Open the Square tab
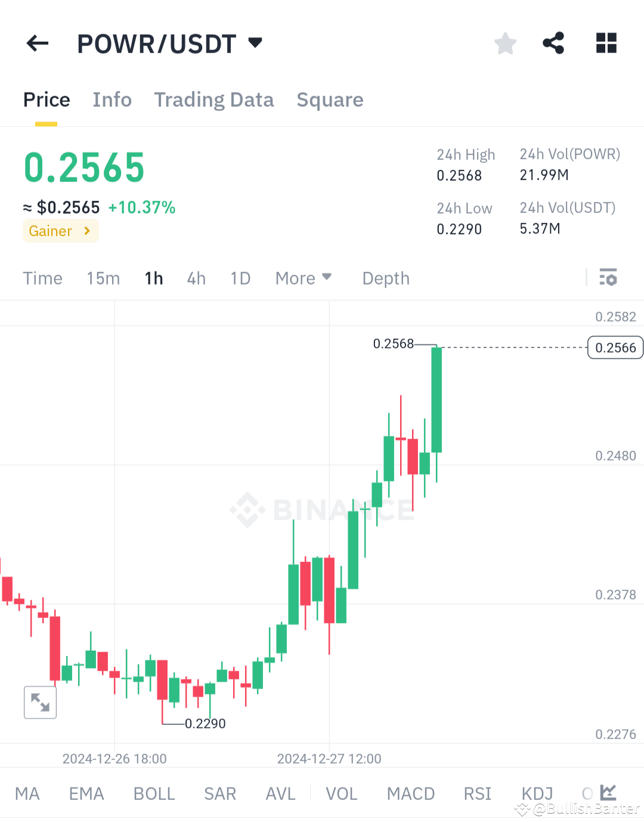Screen dimensions: 644x822 tap(330, 100)
